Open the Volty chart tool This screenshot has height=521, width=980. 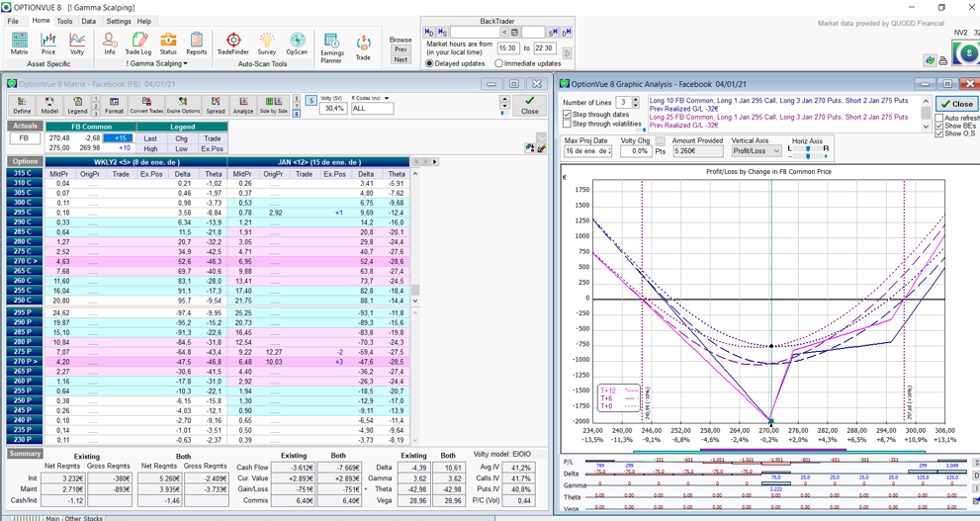click(x=77, y=43)
